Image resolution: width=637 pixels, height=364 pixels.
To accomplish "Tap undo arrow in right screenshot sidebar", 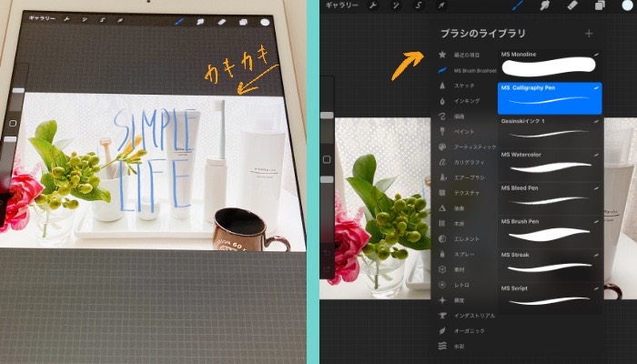I will coord(327,253).
